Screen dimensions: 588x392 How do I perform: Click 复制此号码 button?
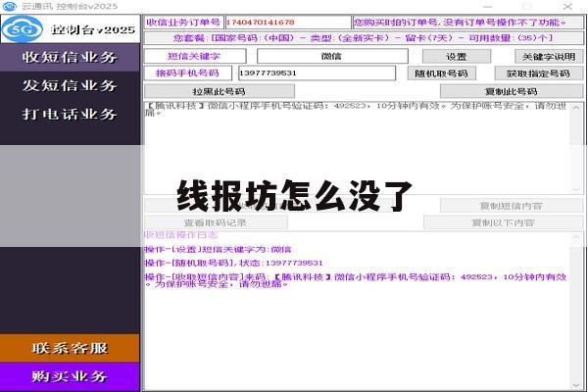[512, 91]
